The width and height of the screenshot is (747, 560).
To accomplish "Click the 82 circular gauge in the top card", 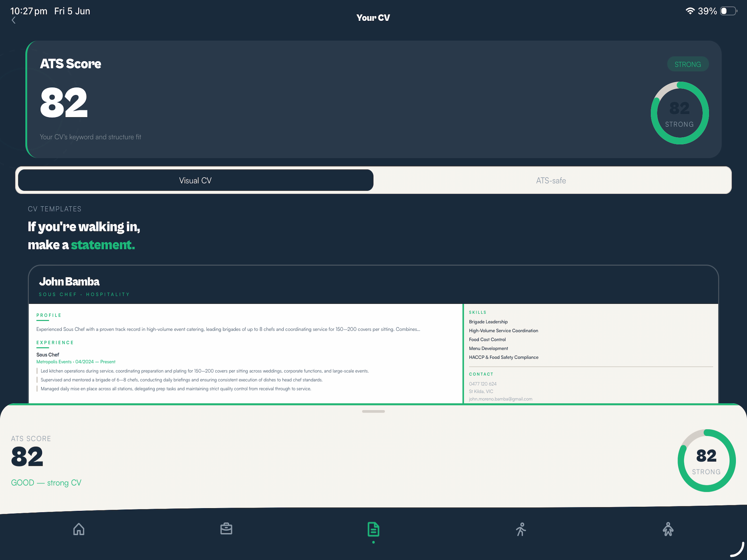I will (679, 113).
